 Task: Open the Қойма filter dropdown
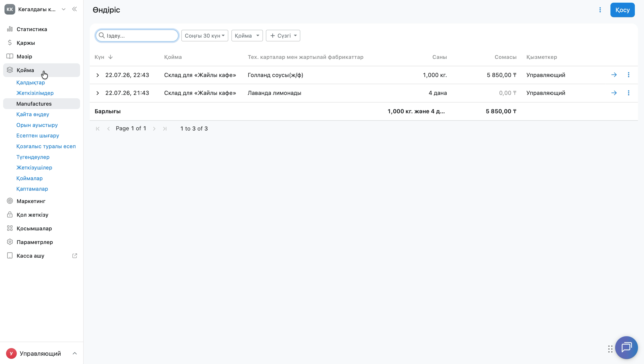tap(247, 36)
